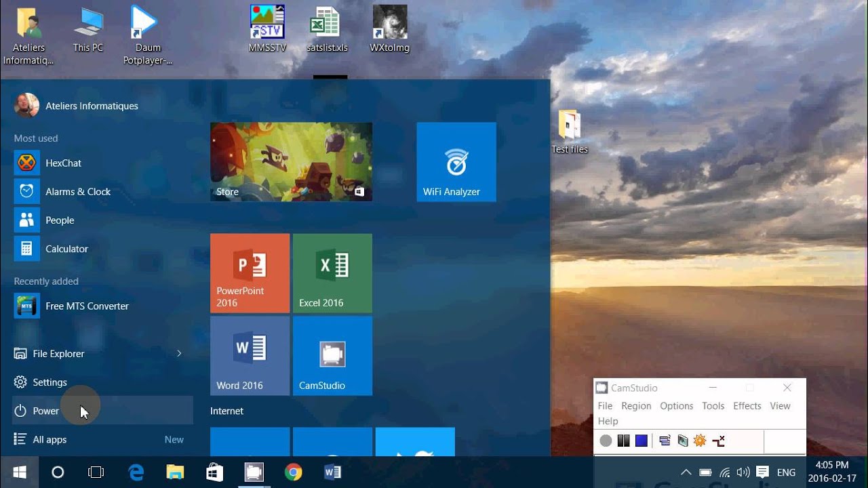Screen dimensions: 868x488
Task: Click ENG language indicator
Action: tap(786, 472)
